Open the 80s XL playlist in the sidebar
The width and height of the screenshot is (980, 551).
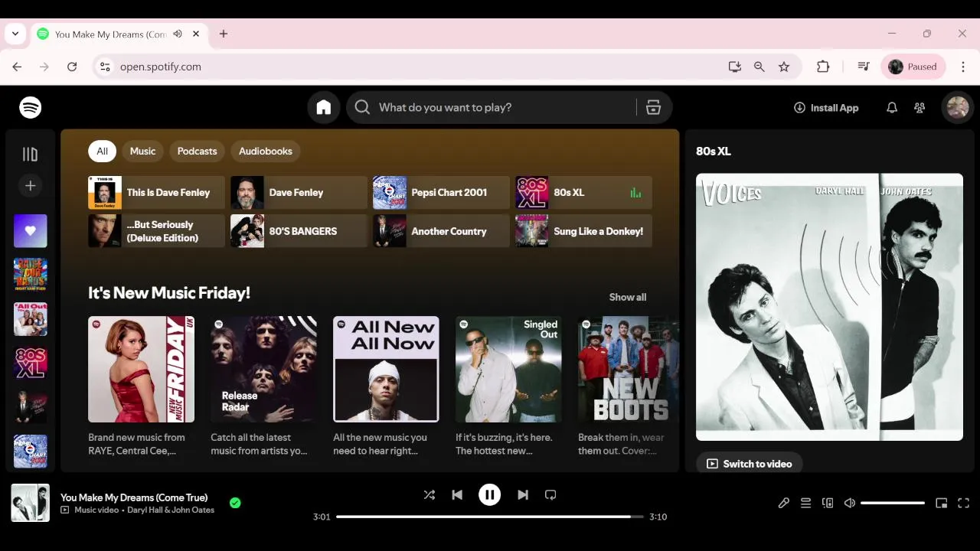pos(31,364)
